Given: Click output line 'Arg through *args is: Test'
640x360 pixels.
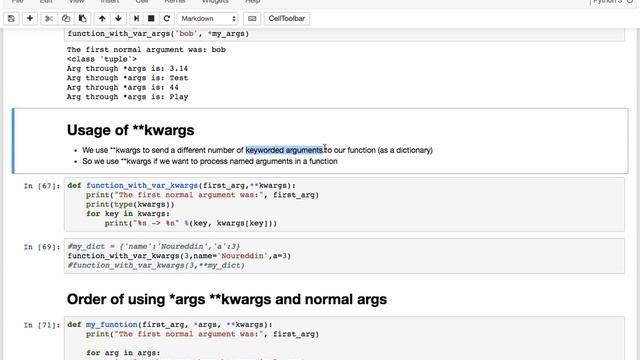Looking at the screenshot, I should click(x=127, y=78).
